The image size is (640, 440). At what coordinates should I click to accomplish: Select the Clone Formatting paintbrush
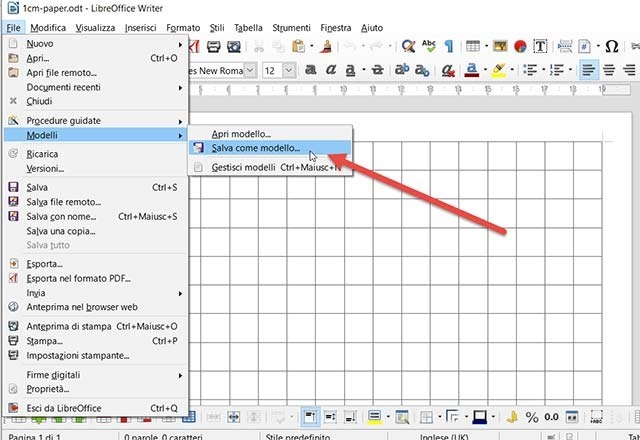(x=326, y=47)
